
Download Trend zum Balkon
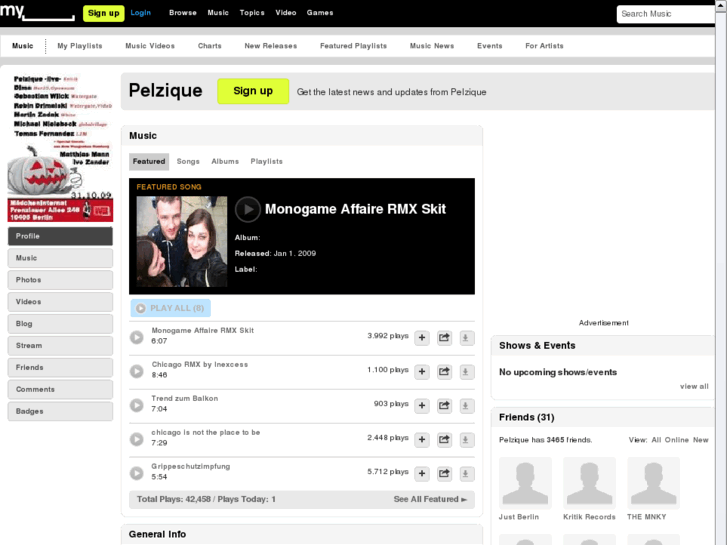tap(466, 405)
